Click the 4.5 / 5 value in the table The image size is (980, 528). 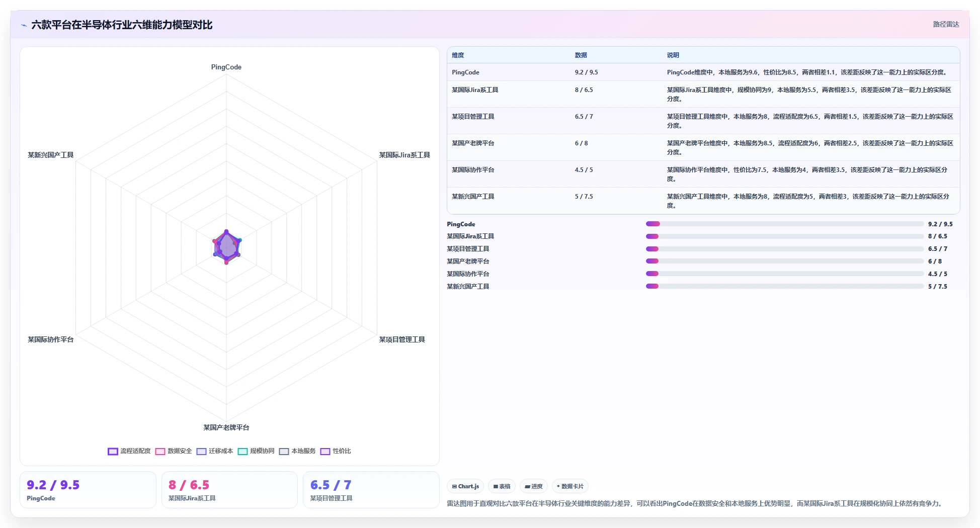pos(584,170)
